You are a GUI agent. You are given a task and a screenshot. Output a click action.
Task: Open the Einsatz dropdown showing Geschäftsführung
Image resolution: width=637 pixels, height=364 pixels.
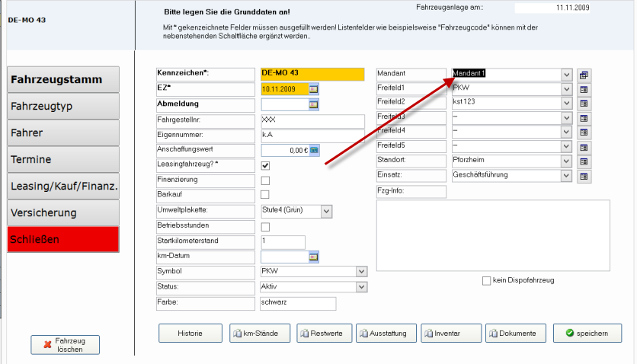pos(566,176)
